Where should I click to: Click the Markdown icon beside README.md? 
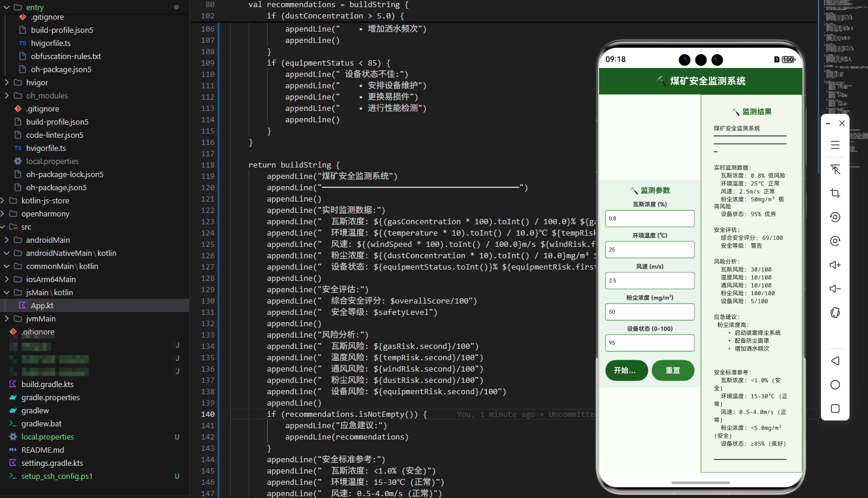click(13, 450)
